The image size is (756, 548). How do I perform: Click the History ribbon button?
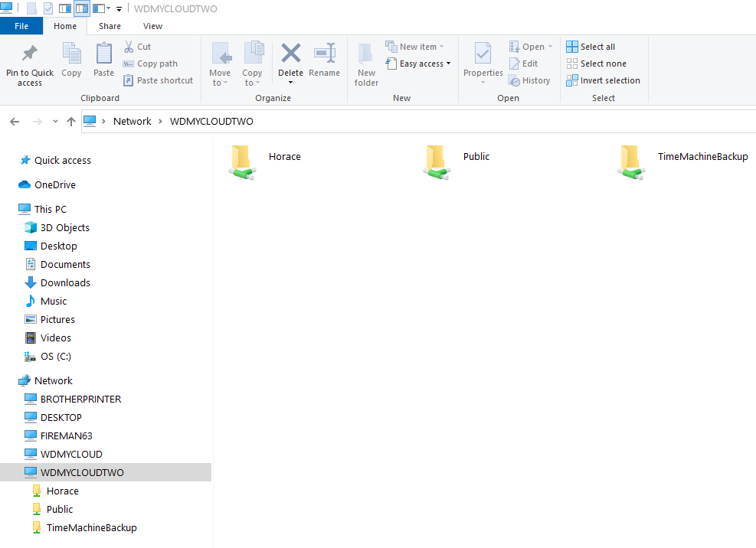click(x=529, y=80)
